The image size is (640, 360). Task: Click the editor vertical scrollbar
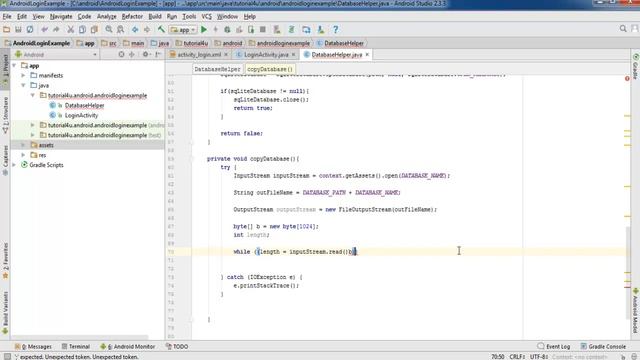point(627,273)
